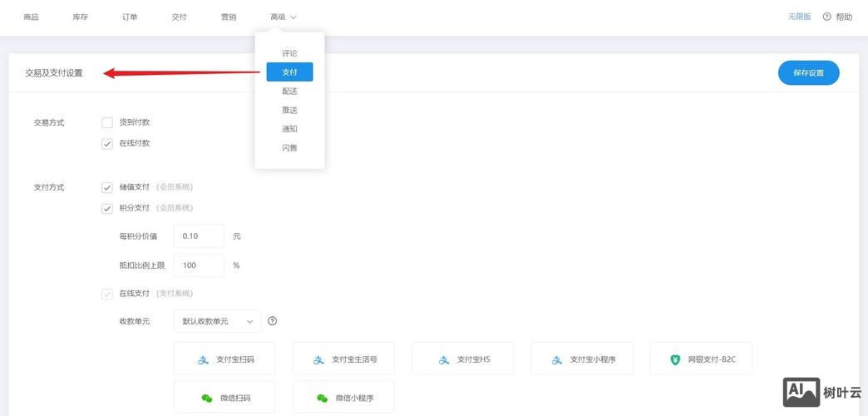Screen dimensions: 868x416
Task: Select Delivery (配送) from the Advanced menu
Action: 289,91
